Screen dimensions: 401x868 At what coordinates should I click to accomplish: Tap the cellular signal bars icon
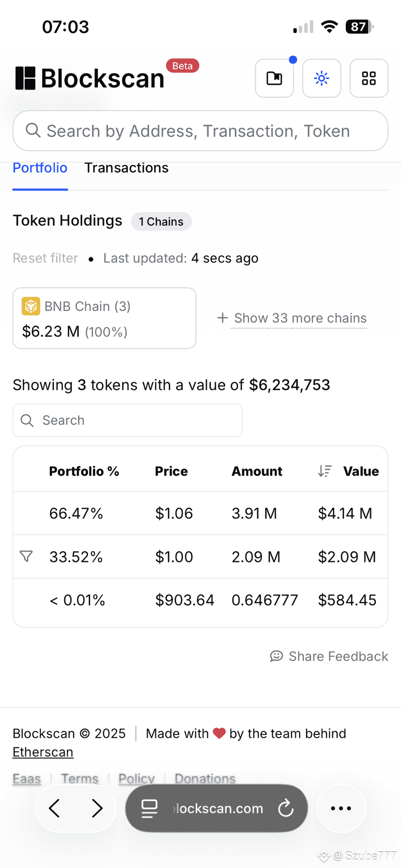303,27
